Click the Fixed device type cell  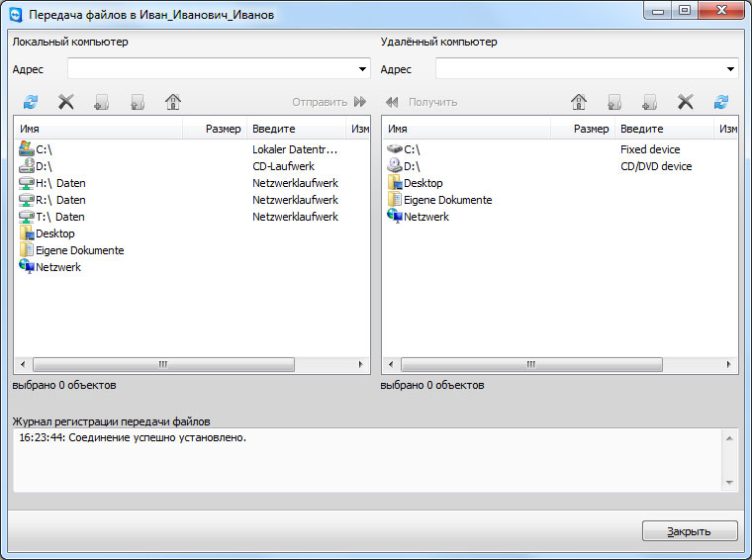650,149
